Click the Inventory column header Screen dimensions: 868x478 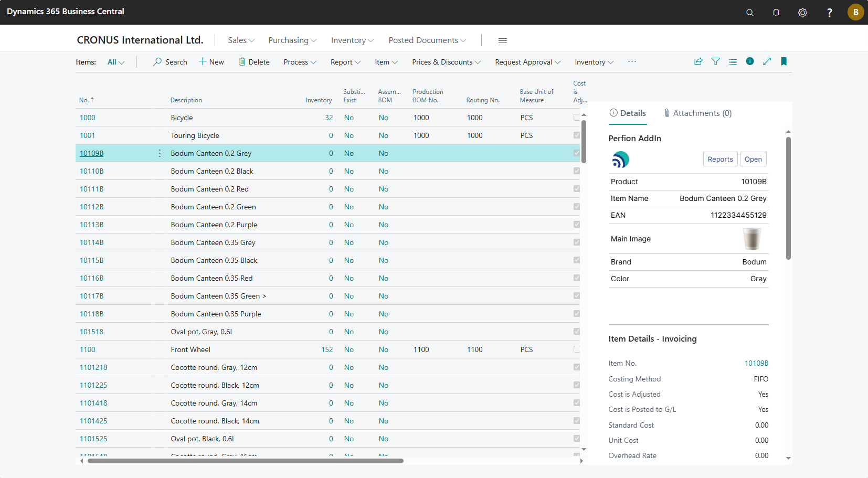coord(319,100)
